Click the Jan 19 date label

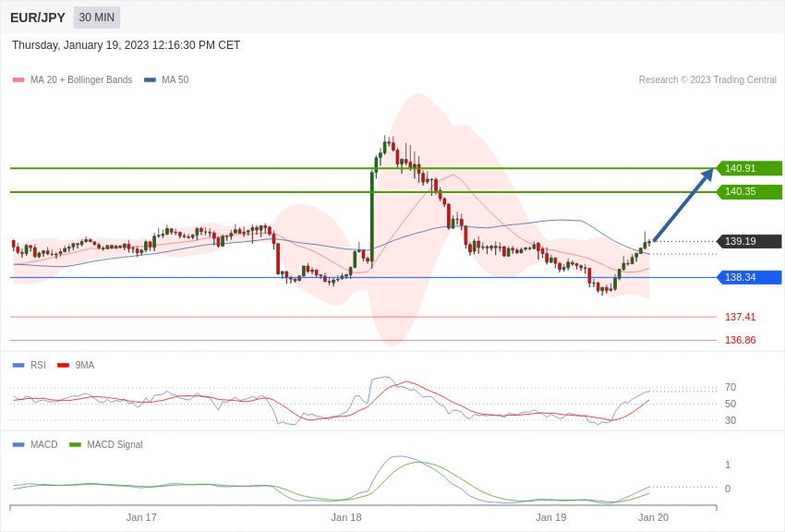point(551,517)
